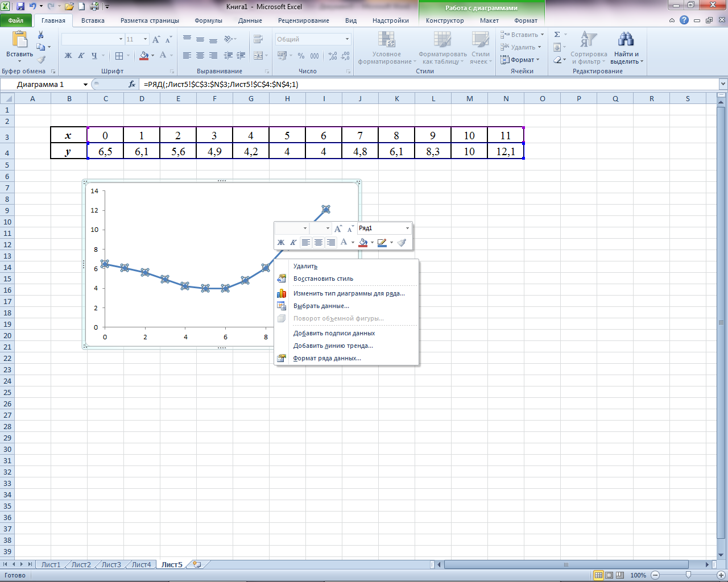This screenshot has width=728, height=582.
Task: Click Sort and Filter icon
Action: click(588, 40)
